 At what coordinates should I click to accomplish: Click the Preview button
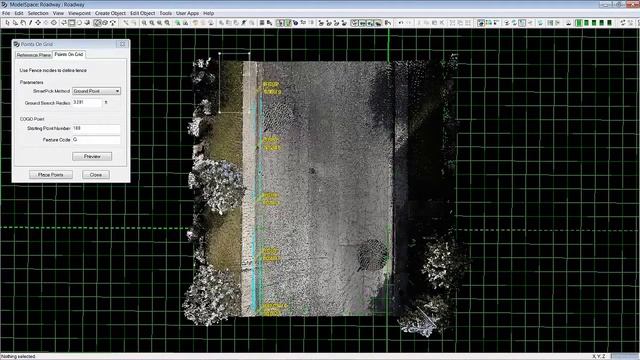pos(92,156)
